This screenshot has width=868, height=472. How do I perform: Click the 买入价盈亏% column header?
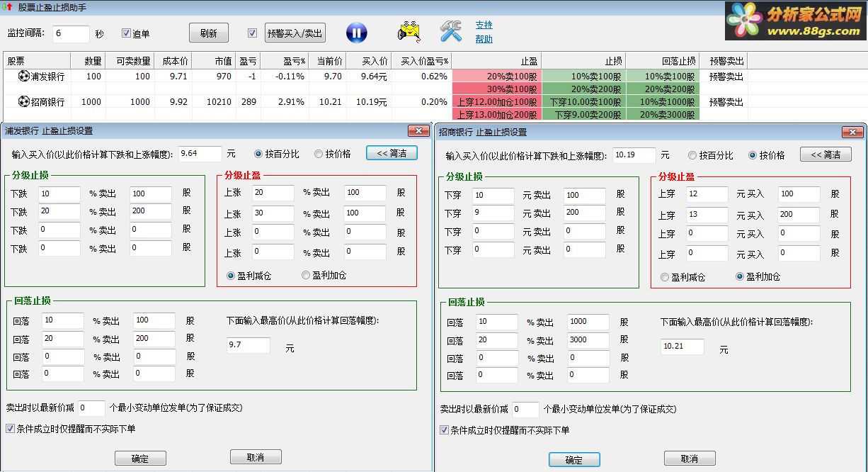coord(422,61)
